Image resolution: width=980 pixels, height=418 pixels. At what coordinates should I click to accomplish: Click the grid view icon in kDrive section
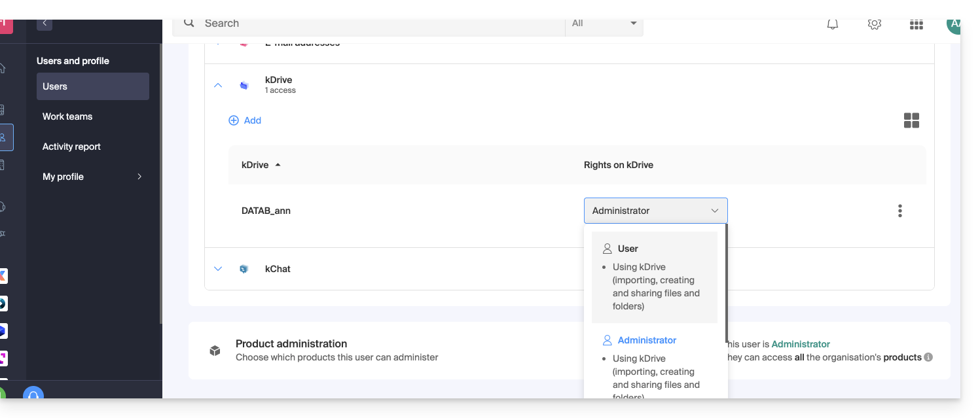tap(911, 120)
